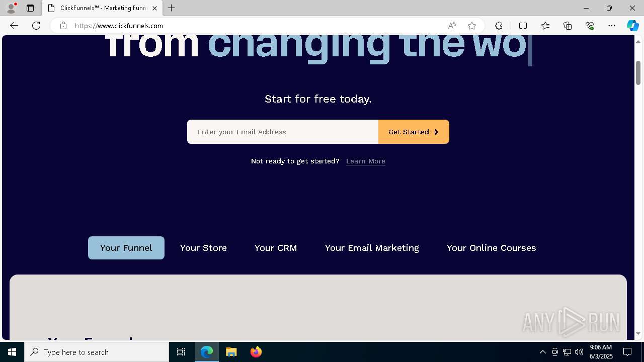Click Microsoft Edge taskbar icon
Image resolution: width=644 pixels, height=362 pixels.
(207, 352)
